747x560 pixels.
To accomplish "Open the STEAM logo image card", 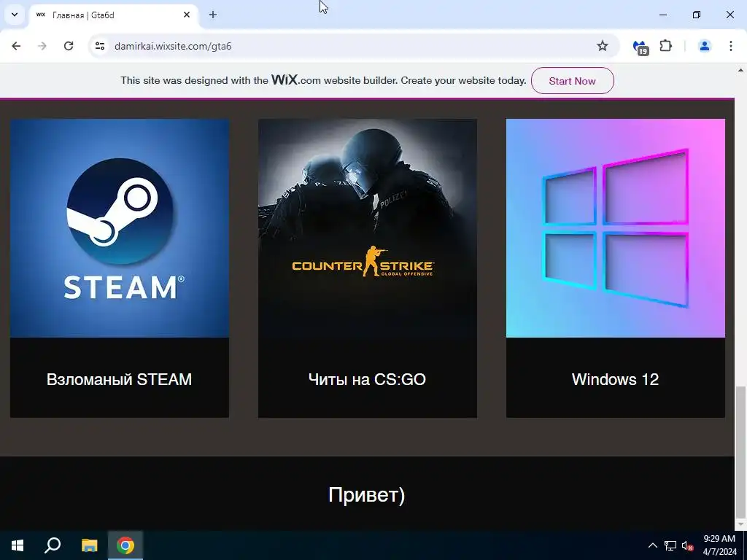I will [120, 228].
